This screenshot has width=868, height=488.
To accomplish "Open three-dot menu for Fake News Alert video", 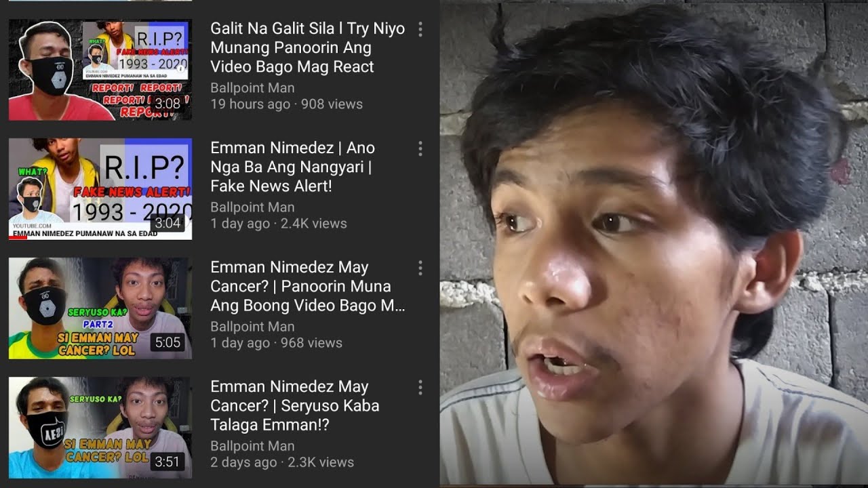I will point(420,148).
